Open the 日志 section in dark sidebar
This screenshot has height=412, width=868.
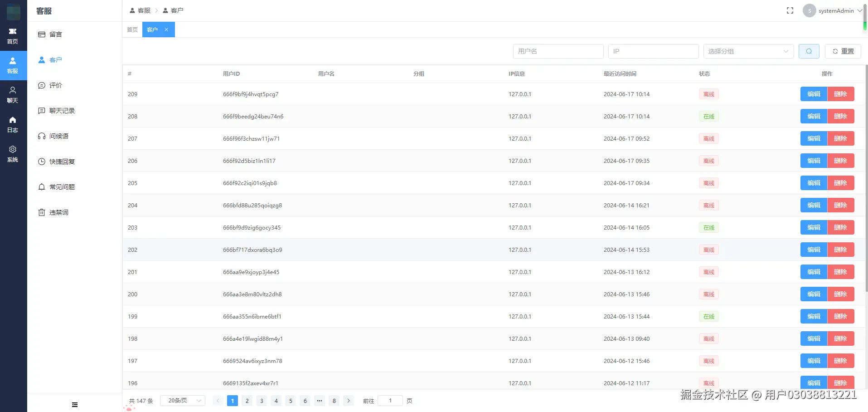(x=13, y=124)
